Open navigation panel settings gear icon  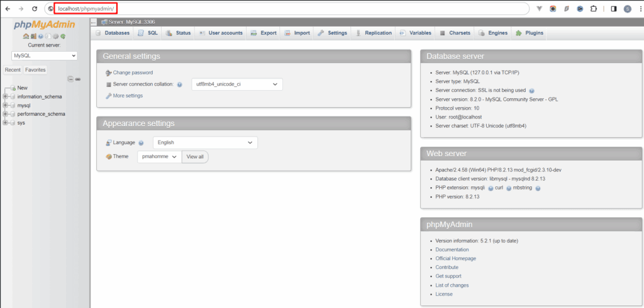[55, 36]
